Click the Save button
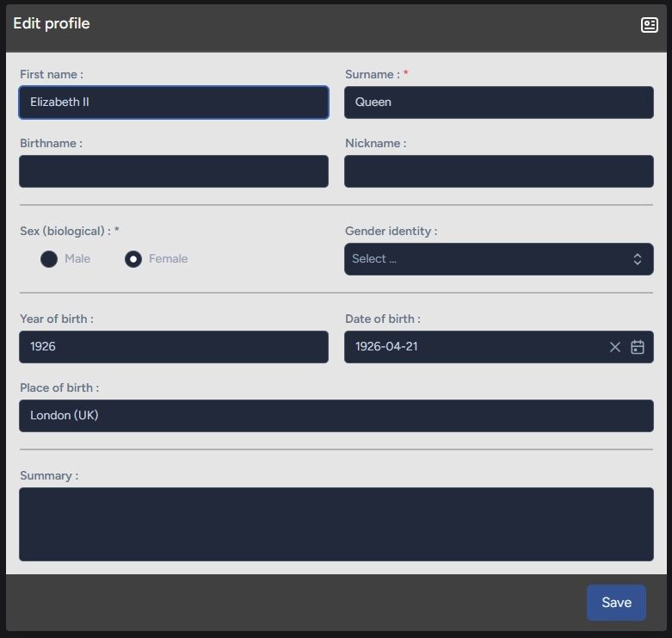 [616, 603]
